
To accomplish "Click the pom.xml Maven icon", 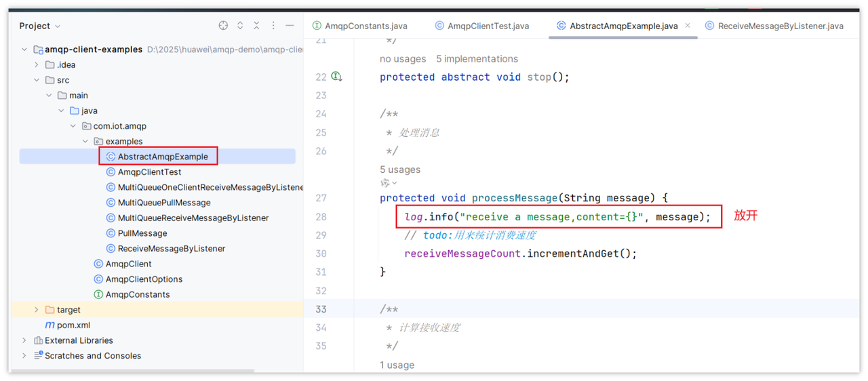I will click(50, 325).
